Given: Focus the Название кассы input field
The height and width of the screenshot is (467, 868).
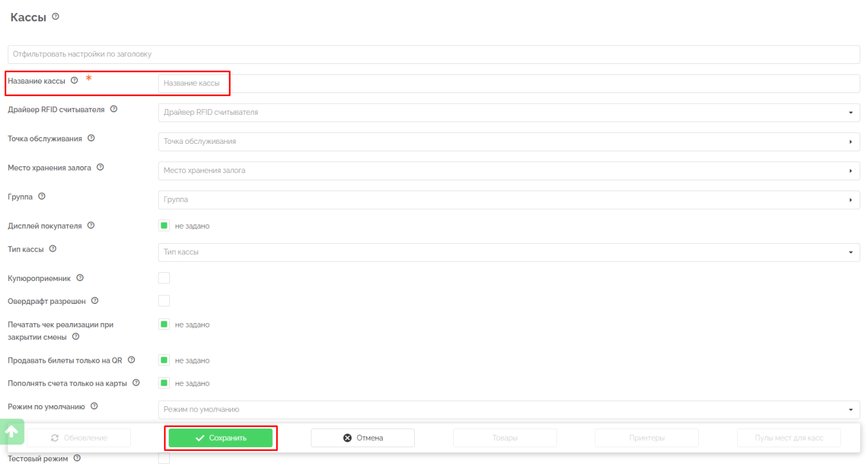Looking at the screenshot, I should [x=508, y=84].
